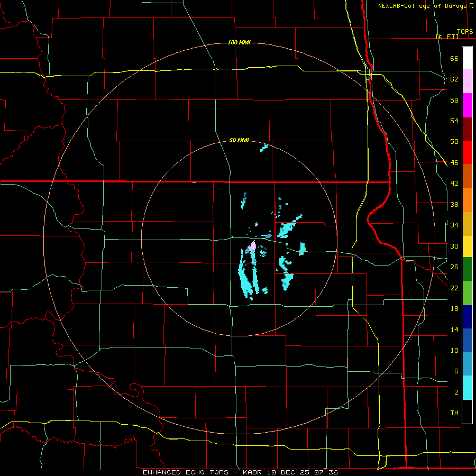Click the 100 NMI range ring label
The height and width of the screenshot is (476, 476).
239,42
